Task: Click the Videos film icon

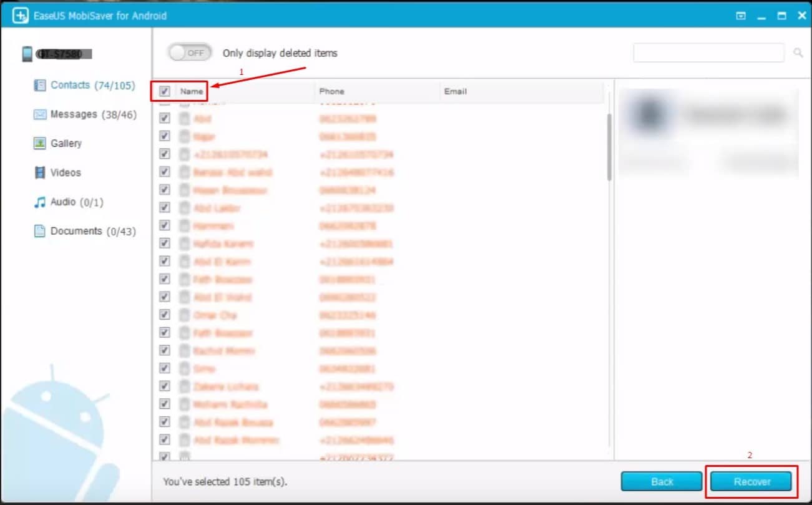Action: coord(39,172)
